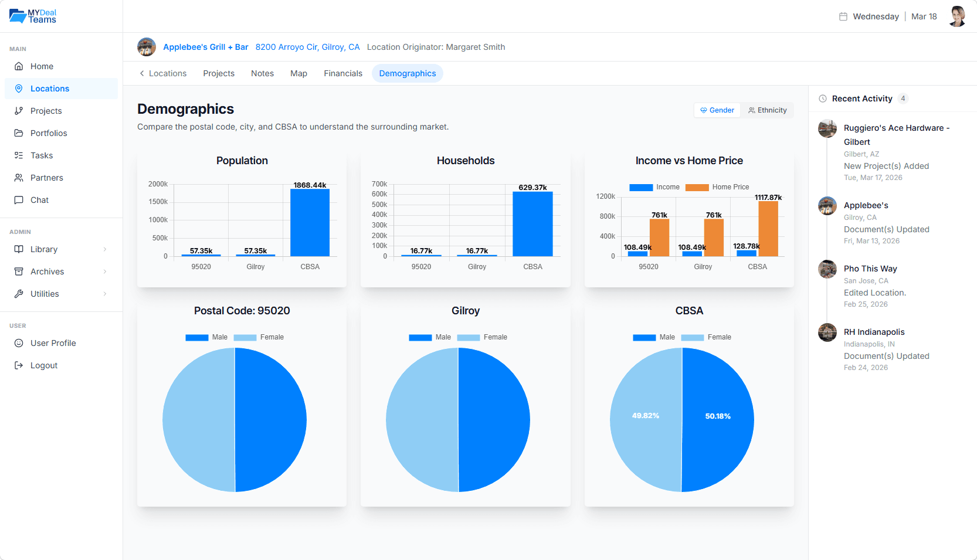Open the user avatar in top right
This screenshot has width=977, height=560.
(x=957, y=16)
